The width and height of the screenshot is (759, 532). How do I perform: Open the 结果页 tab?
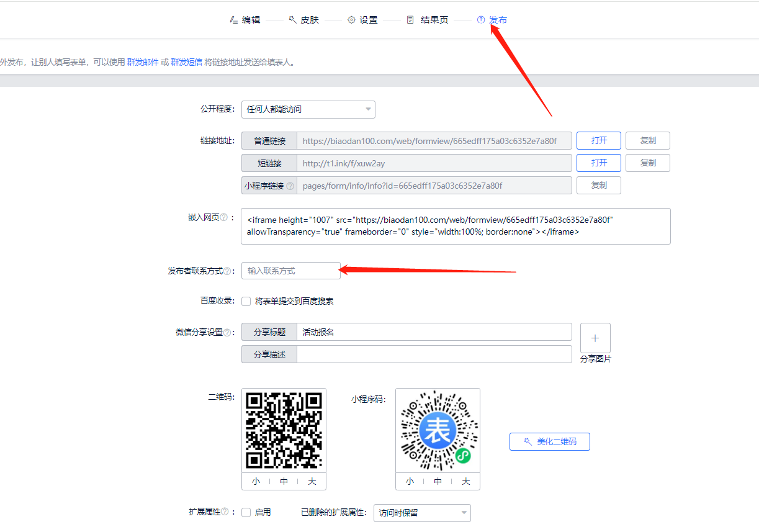tap(428, 20)
